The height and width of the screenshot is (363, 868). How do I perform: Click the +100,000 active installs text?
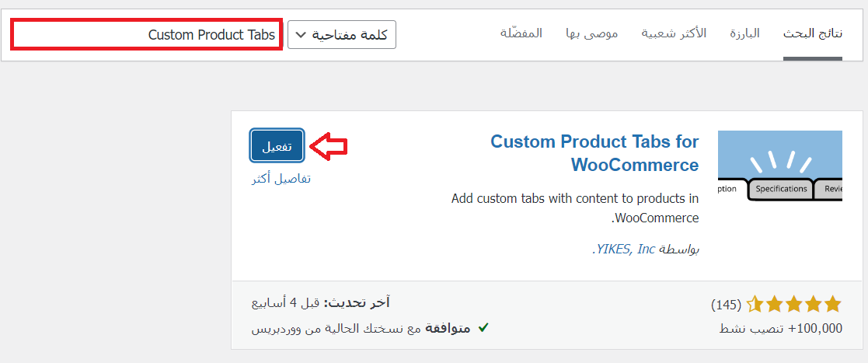(781, 328)
